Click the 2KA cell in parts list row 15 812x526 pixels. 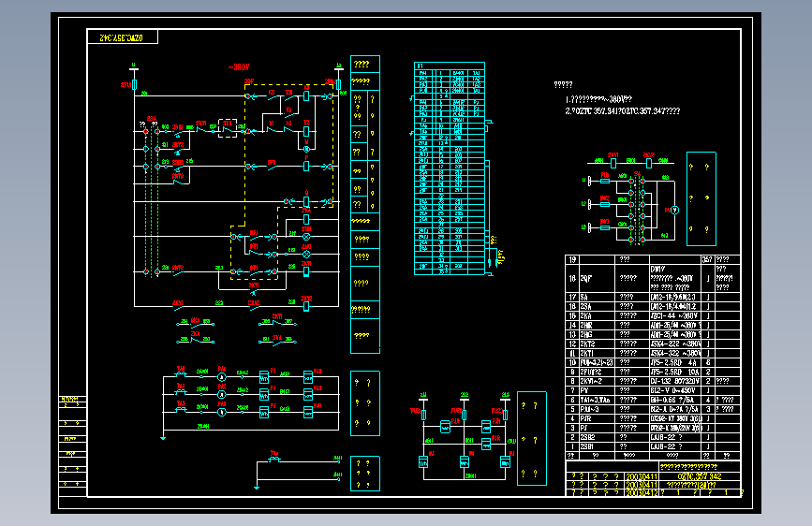tap(597, 315)
